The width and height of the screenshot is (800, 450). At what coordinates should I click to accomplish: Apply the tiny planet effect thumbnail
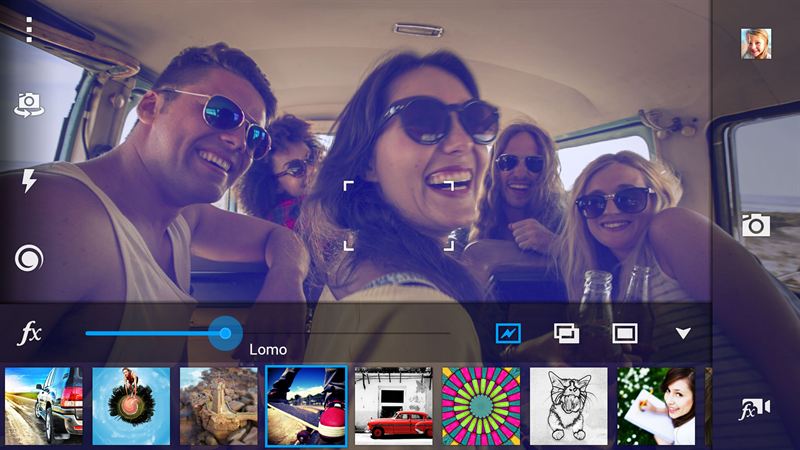click(131, 406)
